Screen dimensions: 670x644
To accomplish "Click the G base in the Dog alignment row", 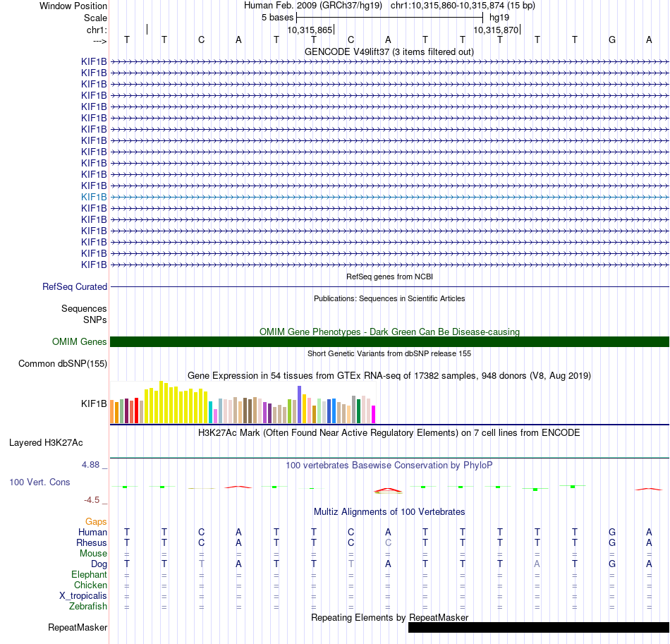I will [x=612, y=564].
